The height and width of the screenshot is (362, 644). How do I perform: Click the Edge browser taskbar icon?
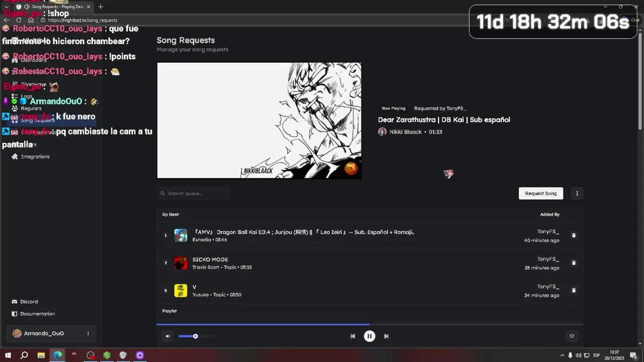pyautogui.click(x=58, y=355)
